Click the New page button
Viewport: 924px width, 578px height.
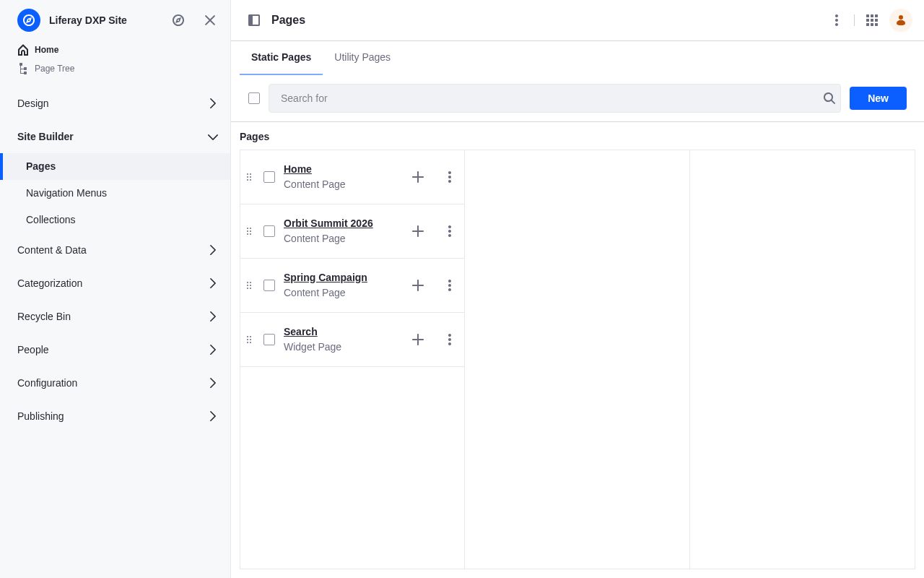tap(878, 98)
